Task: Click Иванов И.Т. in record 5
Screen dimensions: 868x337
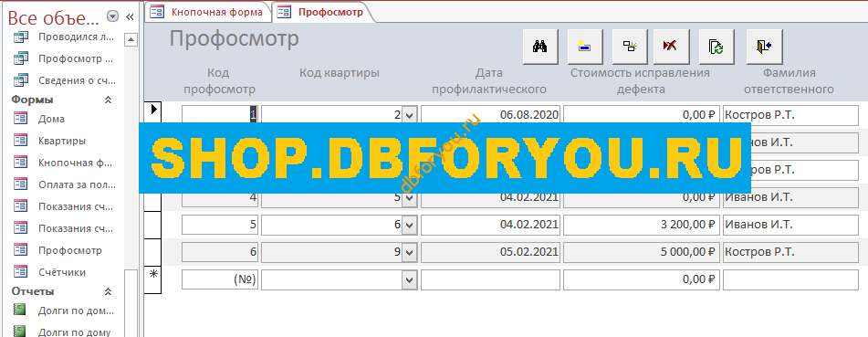Action: [790, 225]
